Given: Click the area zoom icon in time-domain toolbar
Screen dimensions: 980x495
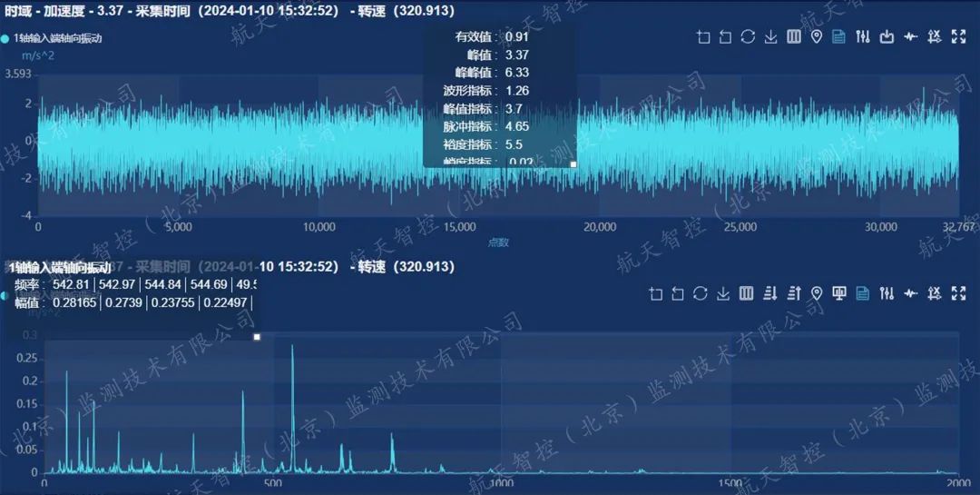Looking at the screenshot, I should pyautogui.click(x=703, y=36).
